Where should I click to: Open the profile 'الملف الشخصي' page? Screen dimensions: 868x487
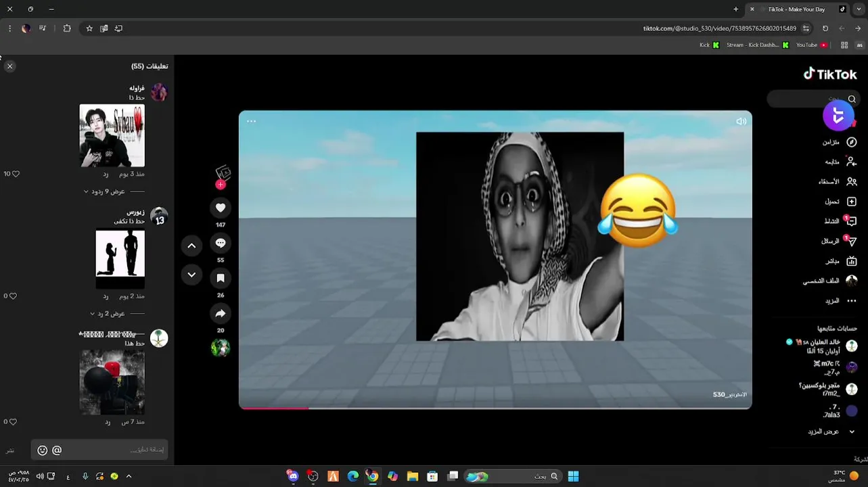830,281
